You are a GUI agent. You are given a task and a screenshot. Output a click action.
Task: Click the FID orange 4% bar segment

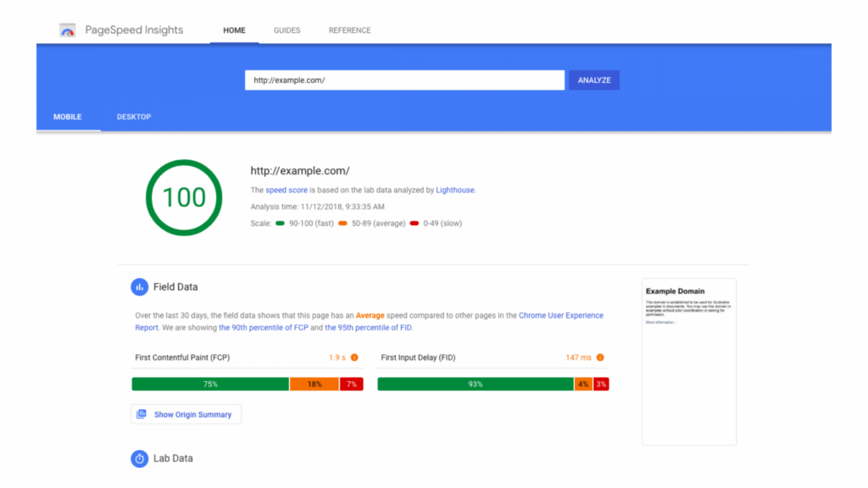point(583,384)
